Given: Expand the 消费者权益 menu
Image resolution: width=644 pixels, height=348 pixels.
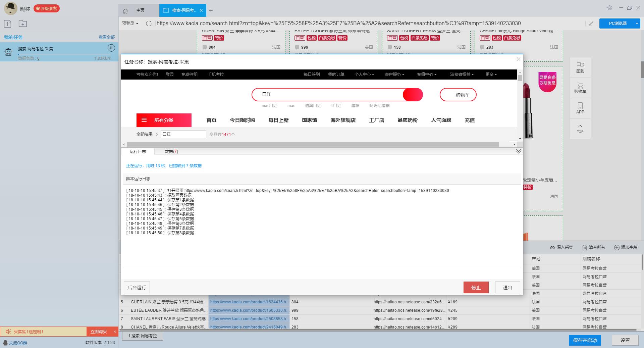Looking at the screenshot, I should coord(462,74).
